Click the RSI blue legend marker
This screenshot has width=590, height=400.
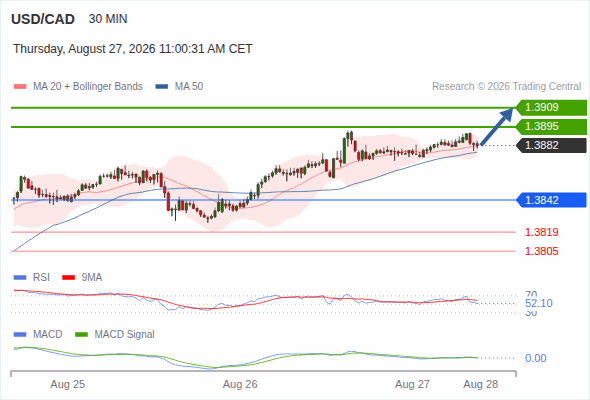[20, 278]
